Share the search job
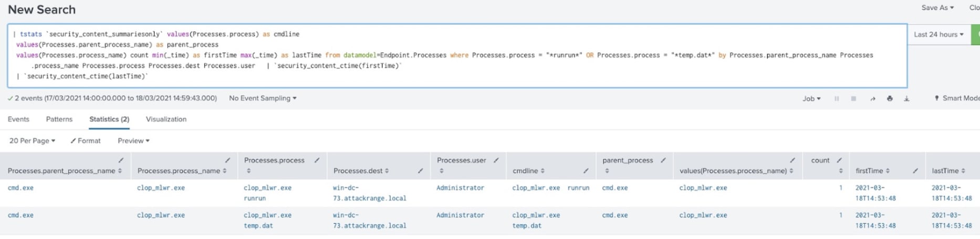Viewport: 980px width, 239px height. [x=872, y=99]
